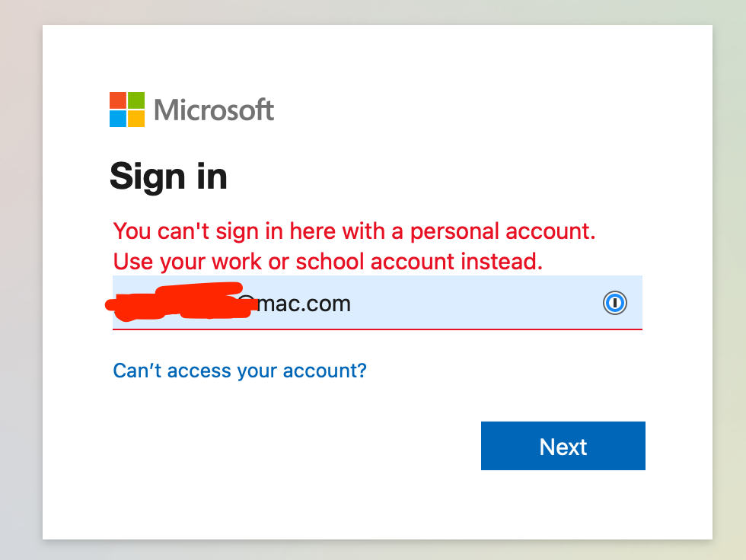Place cursor after mac.com in email field
The image size is (746, 560).
tap(352, 304)
